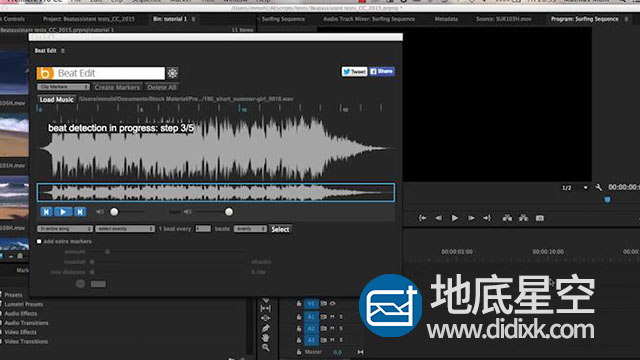Skip to next beat in Beat Edit
The width and height of the screenshot is (640, 360).
(x=80, y=212)
